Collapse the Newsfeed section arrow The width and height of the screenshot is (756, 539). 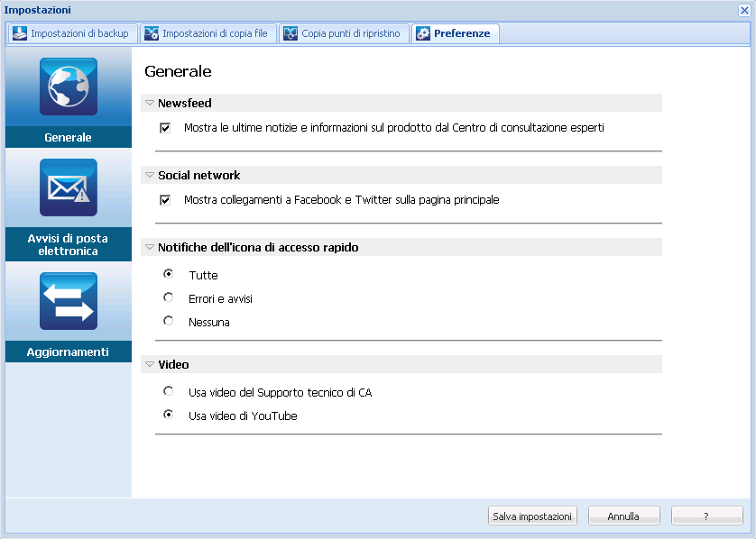coord(150,103)
